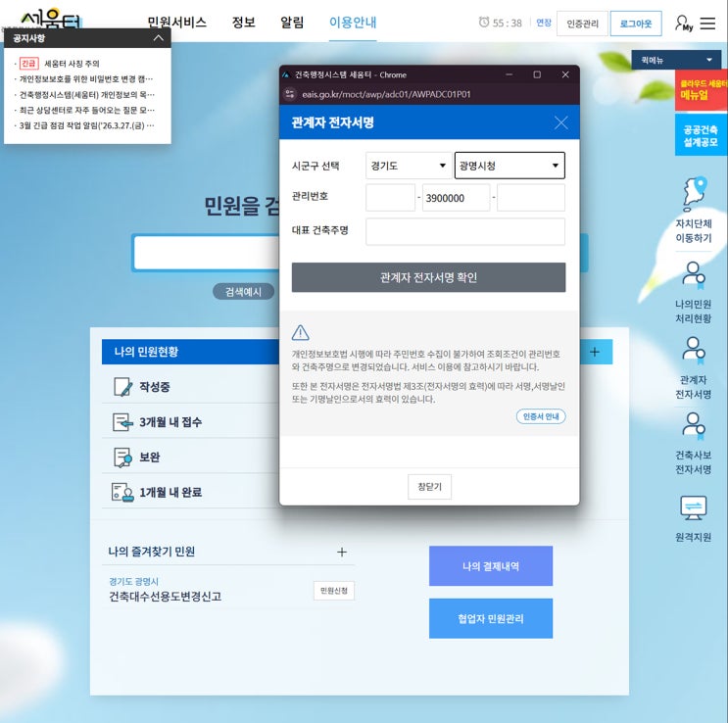Click the 검색예시 button
The width and height of the screenshot is (728, 723).
click(x=243, y=292)
